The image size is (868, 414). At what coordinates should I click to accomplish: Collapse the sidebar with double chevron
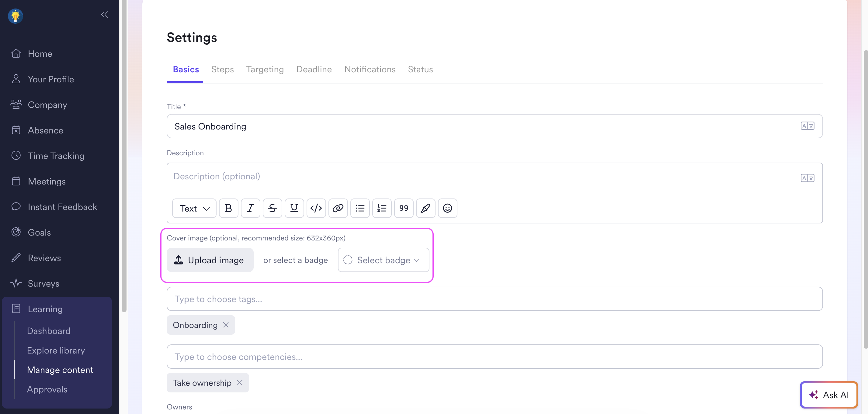104,15
